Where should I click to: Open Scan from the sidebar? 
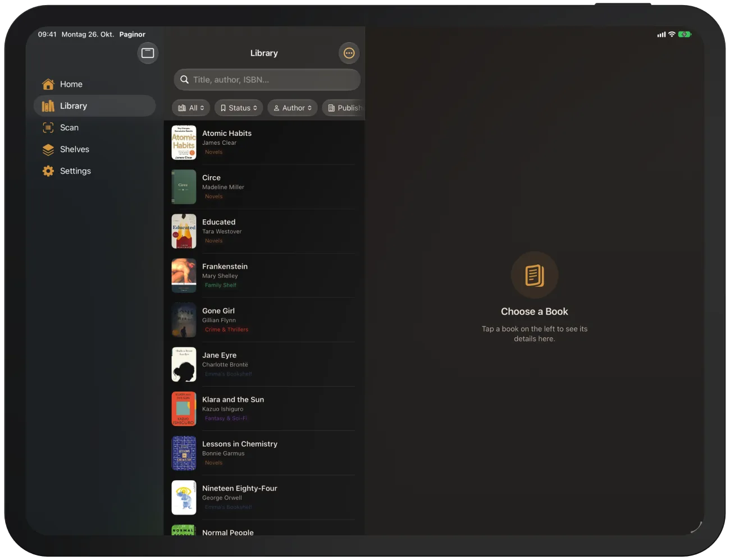coord(94,128)
